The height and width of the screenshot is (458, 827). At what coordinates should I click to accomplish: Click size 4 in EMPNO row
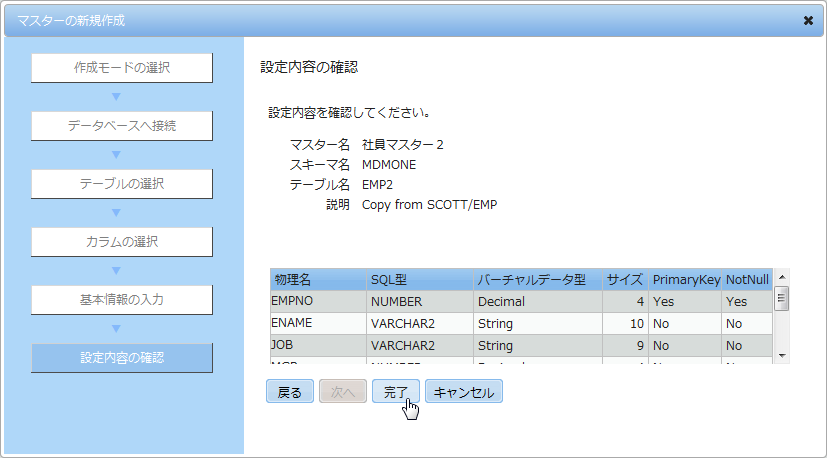(625, 301)
